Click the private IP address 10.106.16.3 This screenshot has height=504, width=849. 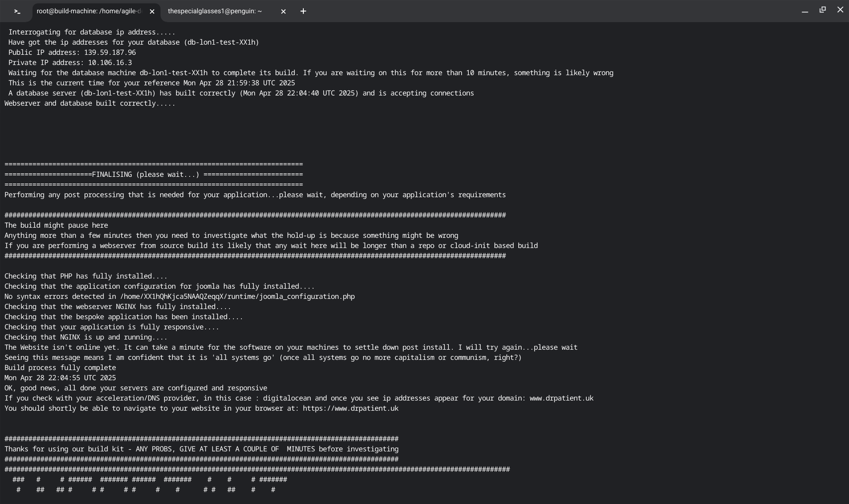(110, 63)
